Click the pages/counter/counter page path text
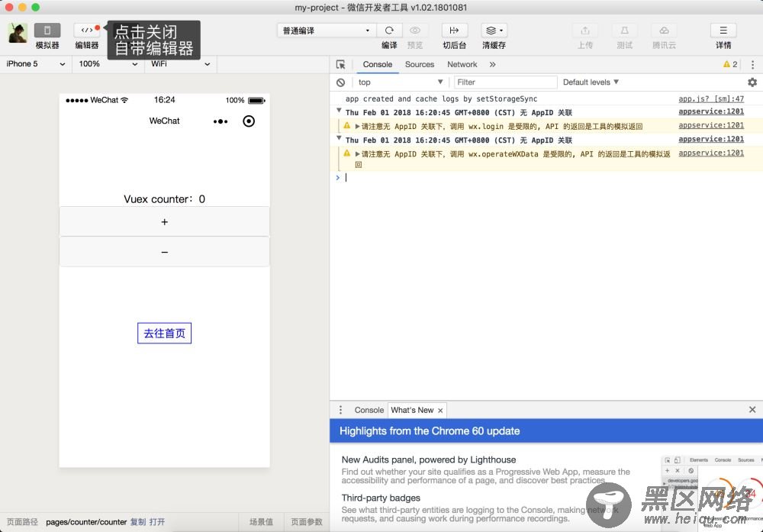Viewport: 763px width, 532px height. [x=86, y=522]
